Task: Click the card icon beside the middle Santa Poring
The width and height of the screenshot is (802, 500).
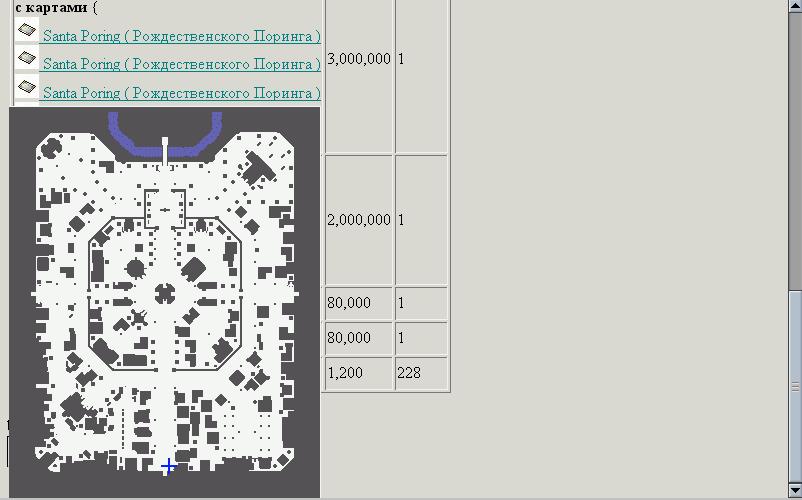Action: click(x=27, y=58)
